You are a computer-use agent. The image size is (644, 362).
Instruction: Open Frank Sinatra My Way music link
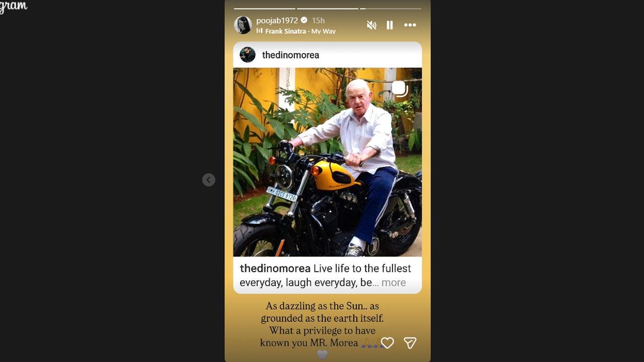(x=300, y=31)
